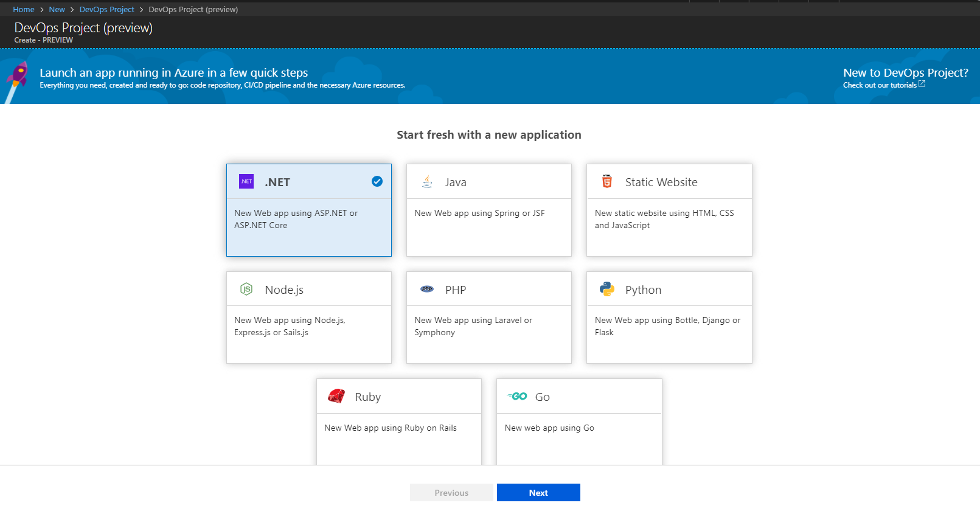Click the Previous button

451,493
